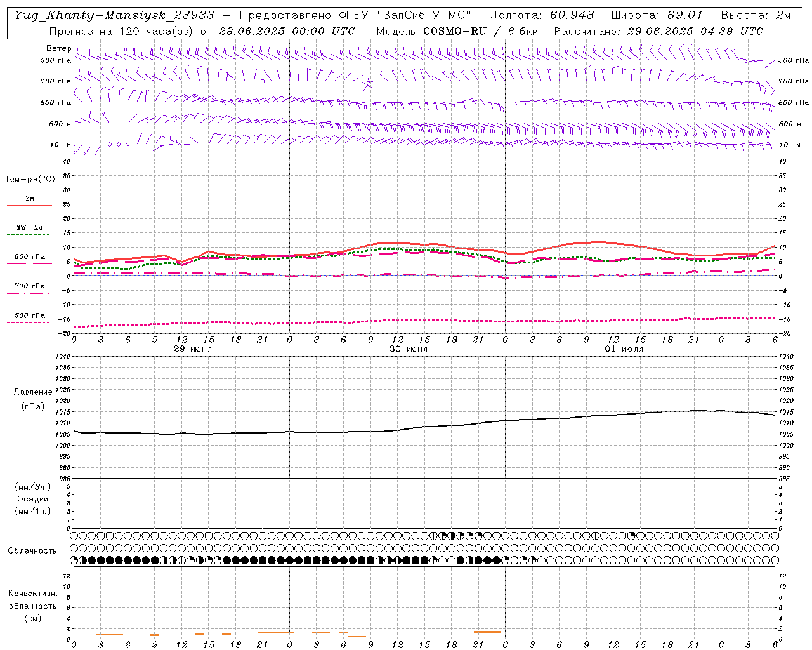Click the dotted 500 гПа legend line sample
812x650 pixels.
coord(28,322)
